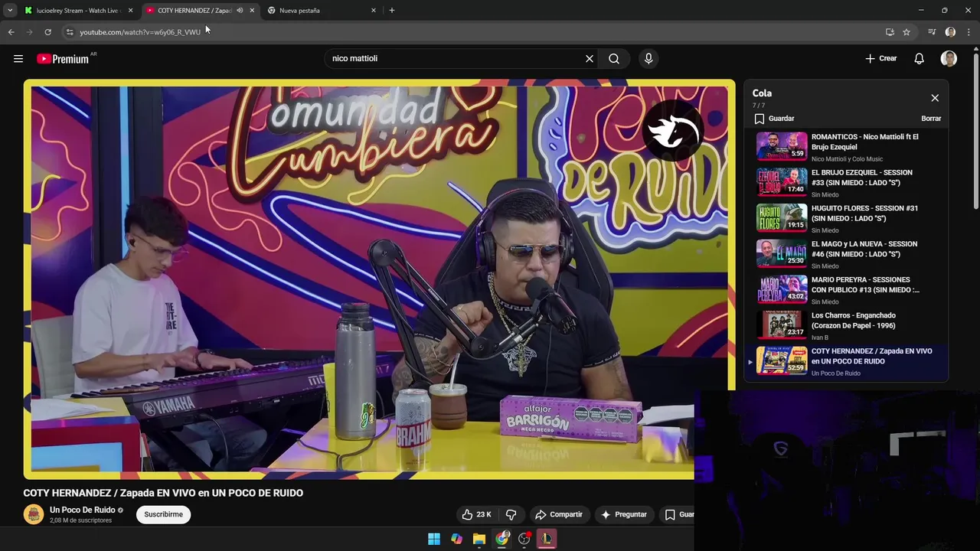The image size is (980, 551).
Task: Open League of Legends taskbar icon
Action: [x=547, y=539]
